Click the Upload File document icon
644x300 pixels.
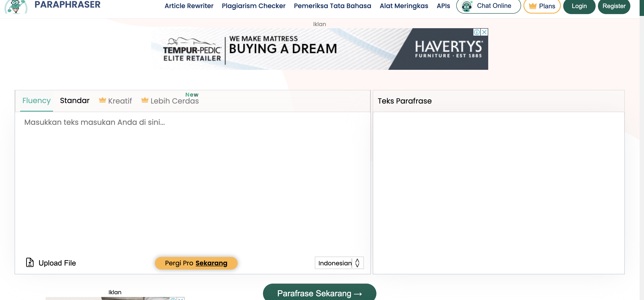pos(30,262)
